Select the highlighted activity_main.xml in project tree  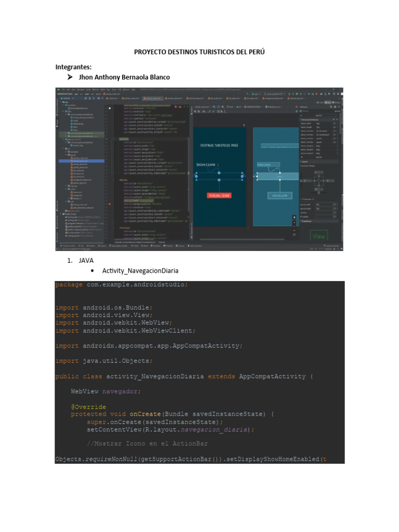click(x=82, y=161)
